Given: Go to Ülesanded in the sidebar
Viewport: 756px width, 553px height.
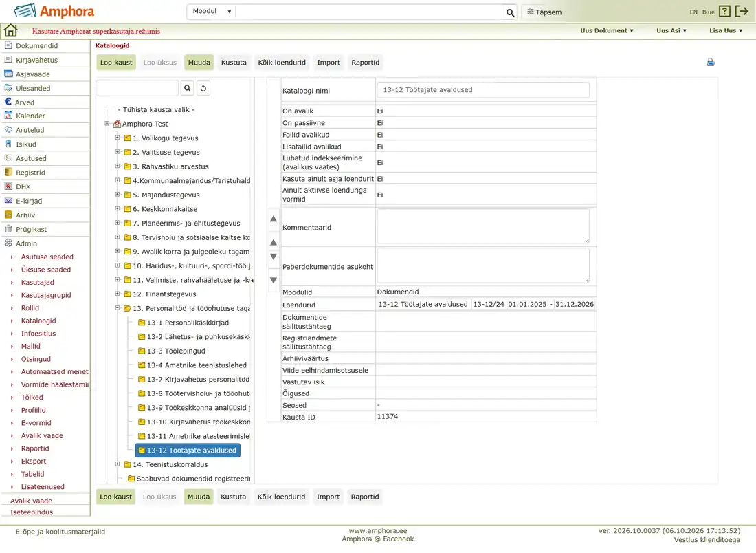Looking at the screenshot, I should 33,88.
